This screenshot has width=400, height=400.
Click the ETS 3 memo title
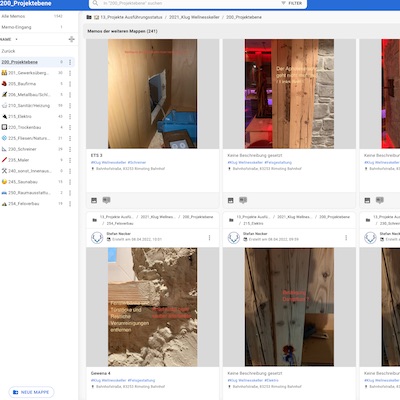point(97,155)
